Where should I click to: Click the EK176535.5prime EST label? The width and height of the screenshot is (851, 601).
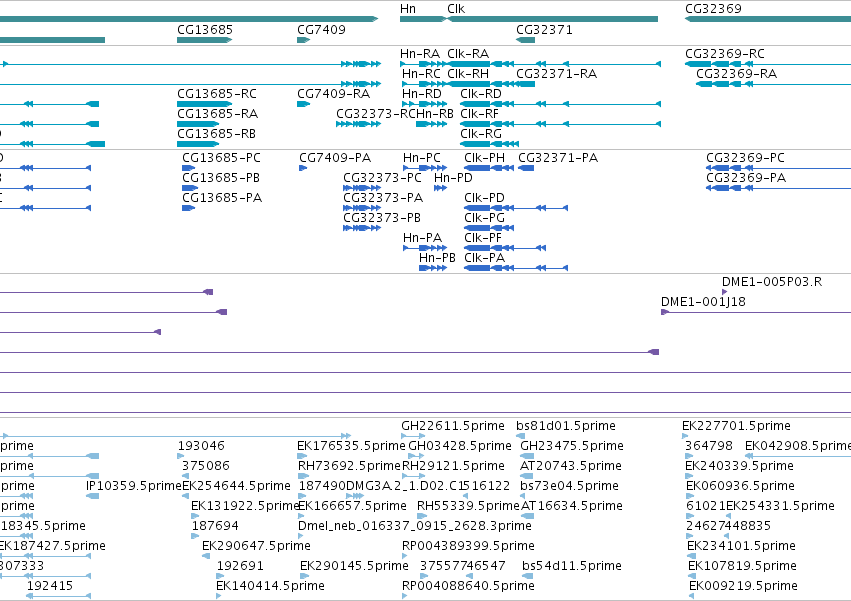pos(351,446)
